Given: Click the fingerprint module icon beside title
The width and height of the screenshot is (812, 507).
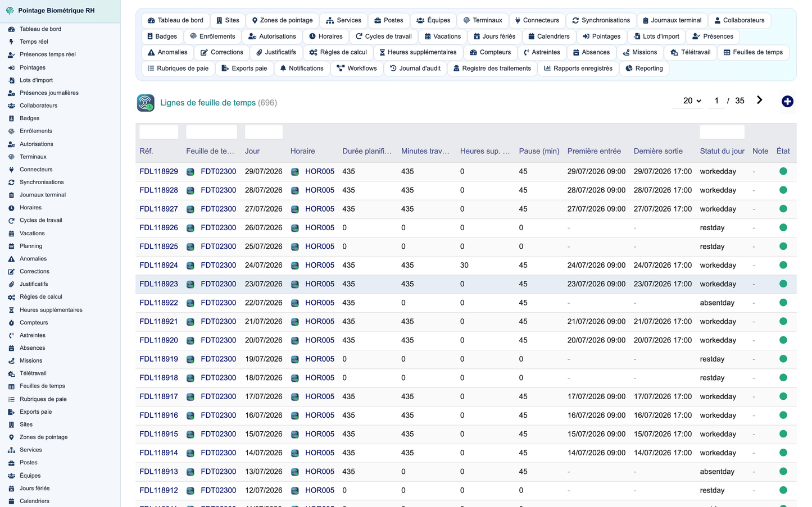Looking at the screenshot, I should [x=146, y=103].
